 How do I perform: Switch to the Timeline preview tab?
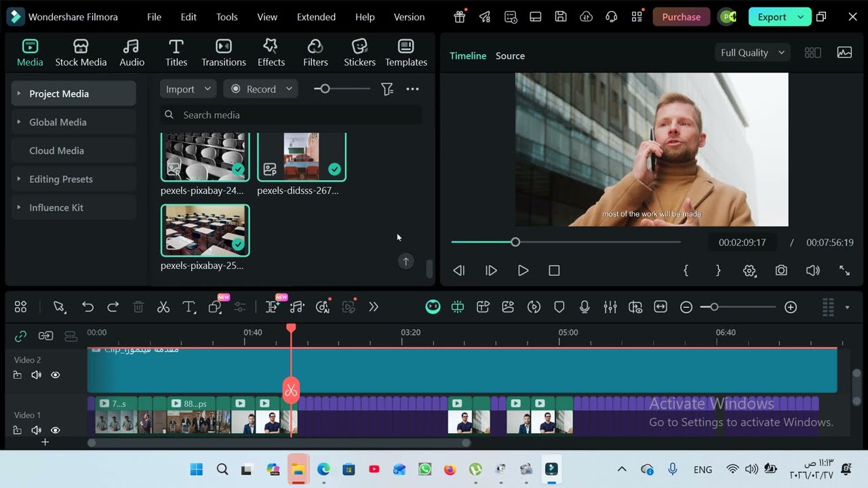point(468,56)
